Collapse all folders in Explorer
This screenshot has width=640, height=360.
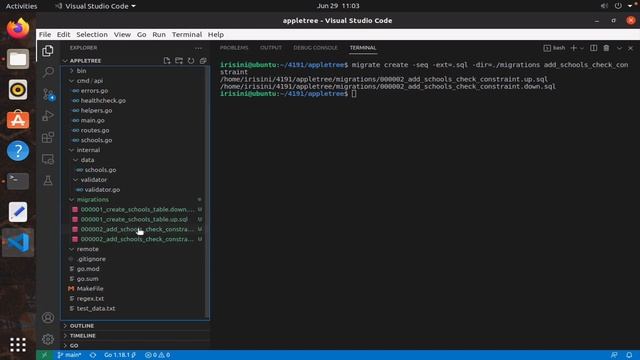point(203,61)
